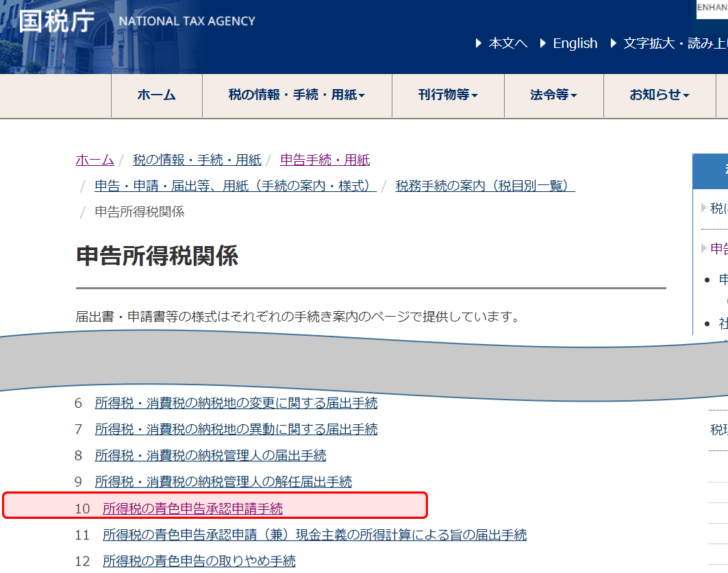This screenshot has height=573, width=728.
Task: Open 申告・申請・届出等、用紙 breadcrumb link
Action: pos(235,186)
